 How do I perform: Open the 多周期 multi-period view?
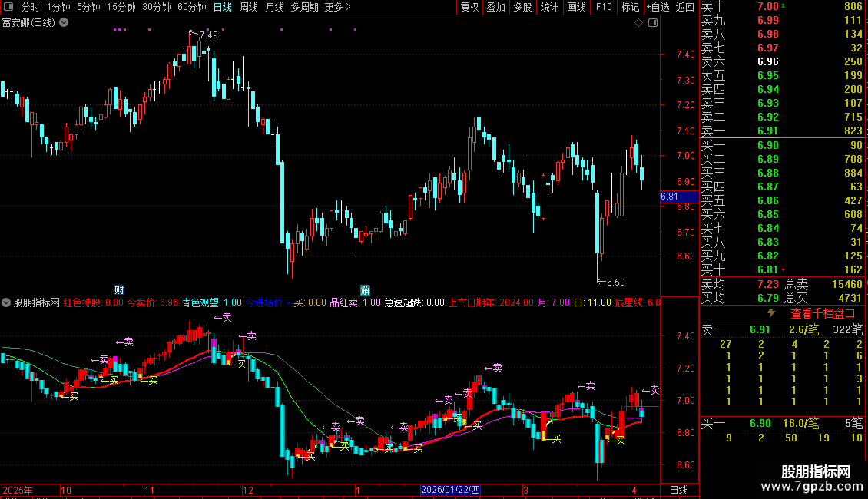tap(304, 7)
